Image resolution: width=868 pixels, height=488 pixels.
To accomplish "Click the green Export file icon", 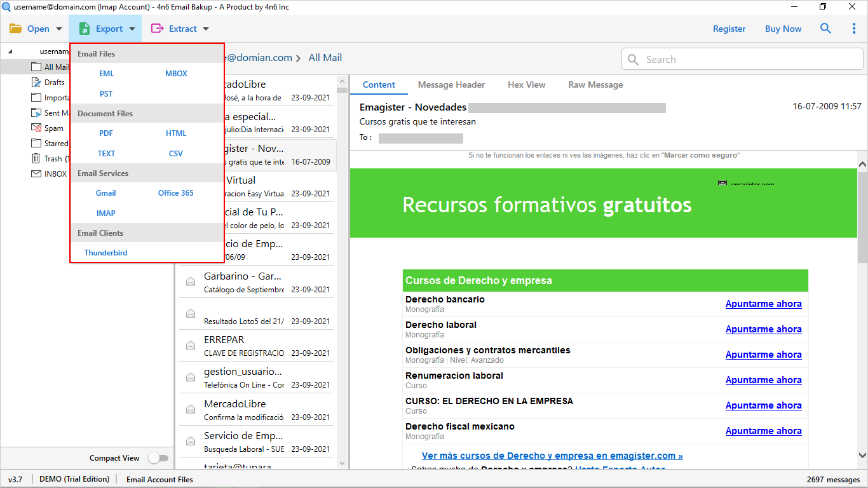I will (x=84, y=29).
